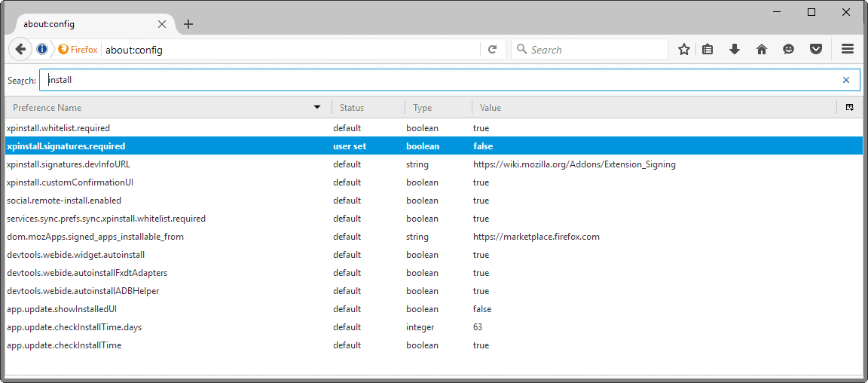Click the 'integer' type cell
868x383 pixels.
(420, 327)
